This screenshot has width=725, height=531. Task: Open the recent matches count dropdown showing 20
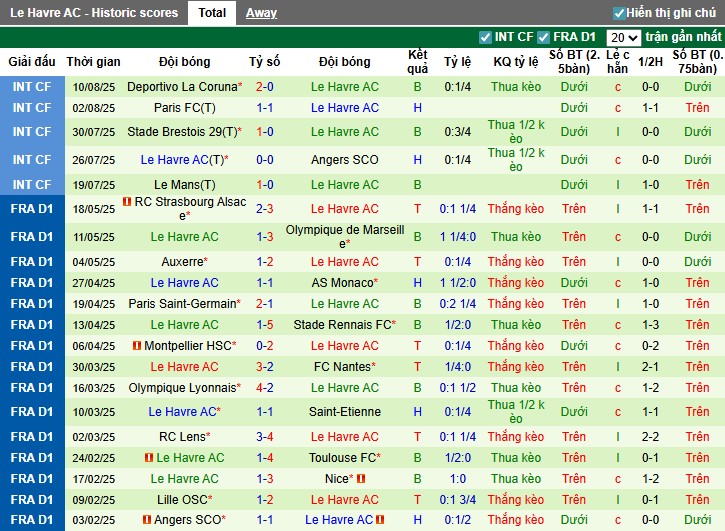pyautogui.click(x=622, y=37)
